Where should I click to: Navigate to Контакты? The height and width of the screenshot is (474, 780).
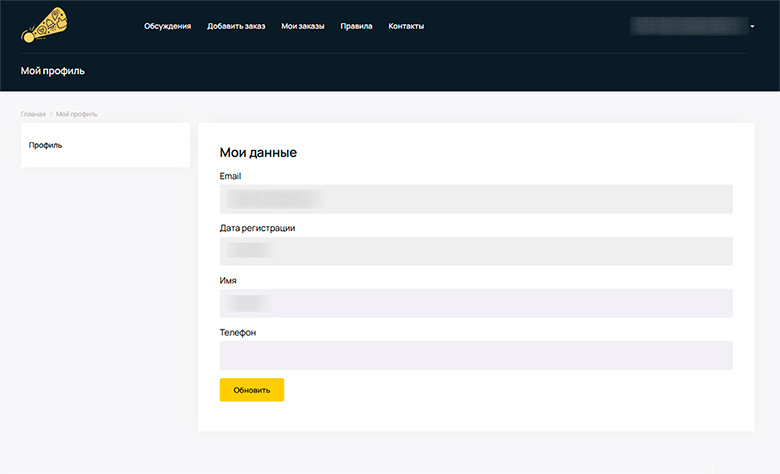tap(406, 26)
